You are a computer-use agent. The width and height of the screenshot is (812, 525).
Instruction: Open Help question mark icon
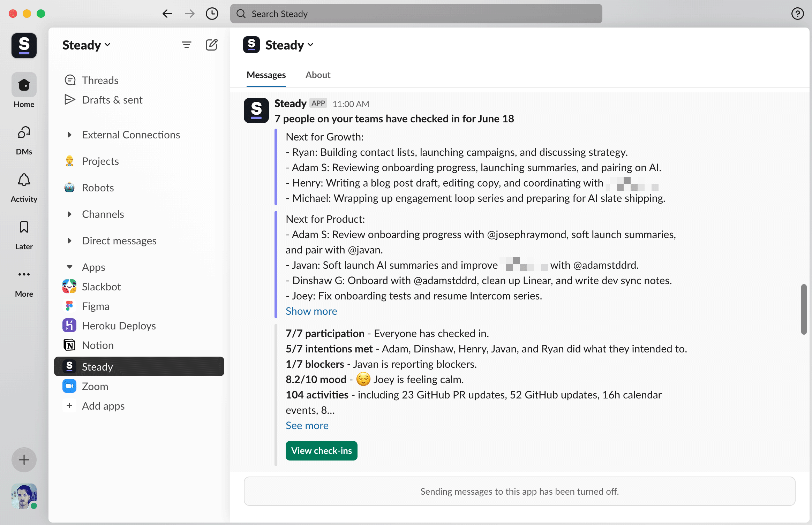pyautogui.click(x=797, y=14)
